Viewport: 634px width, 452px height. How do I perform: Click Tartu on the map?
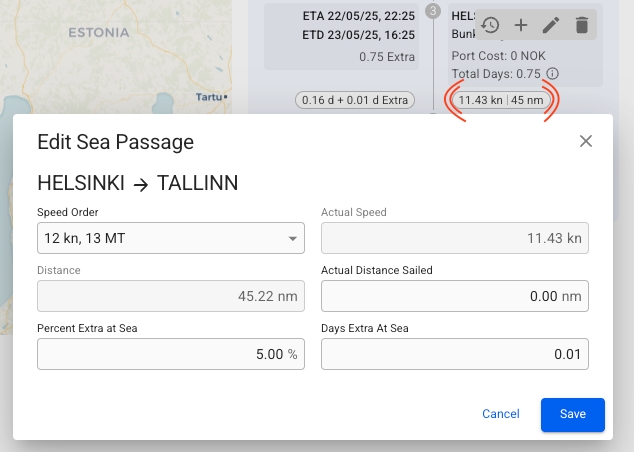209,97
